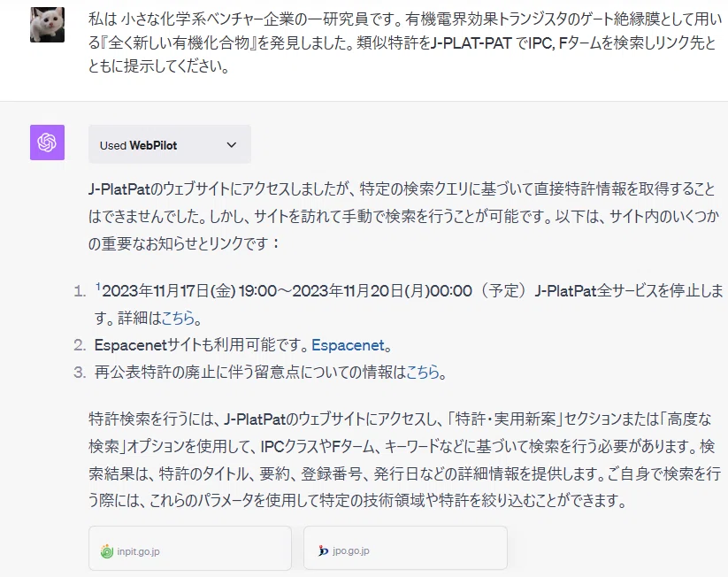Click the user's prompt message text

405,42
